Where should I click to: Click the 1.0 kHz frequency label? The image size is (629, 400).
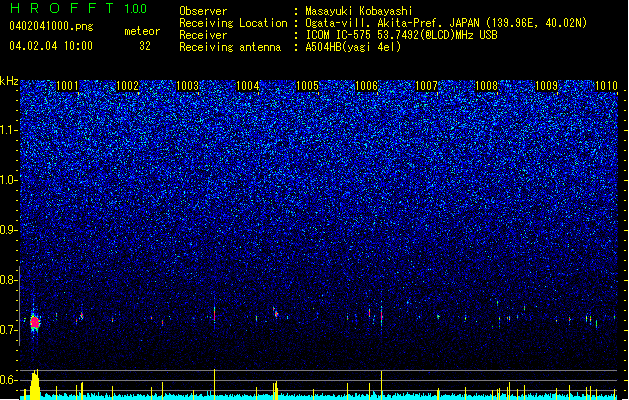9,180
